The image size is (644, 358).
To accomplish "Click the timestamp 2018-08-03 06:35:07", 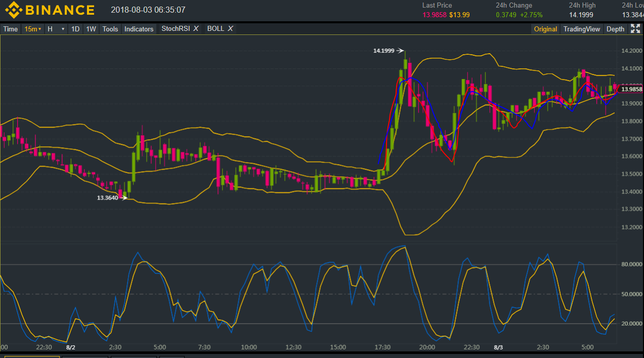I will point(148,10).
